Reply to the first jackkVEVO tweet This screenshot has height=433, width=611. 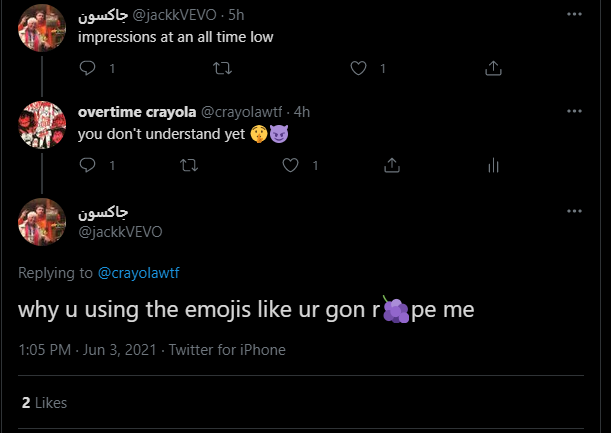87,68
